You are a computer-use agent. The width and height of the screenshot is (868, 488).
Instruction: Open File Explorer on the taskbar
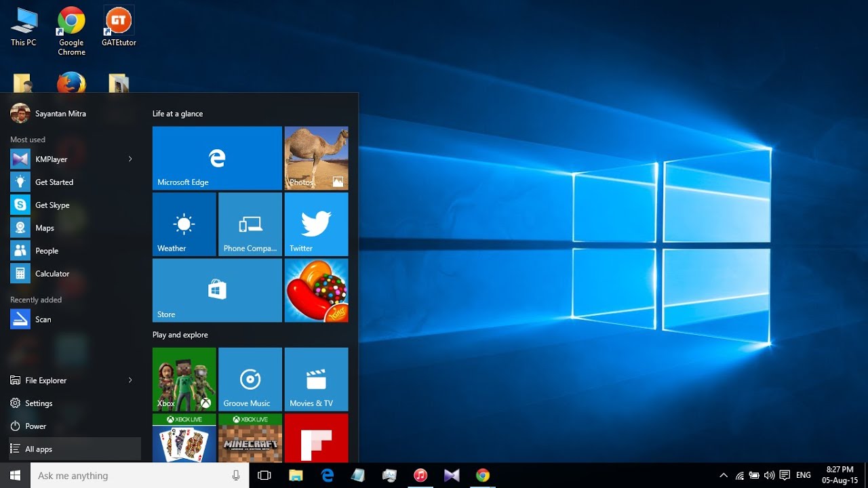click(296, 476)
